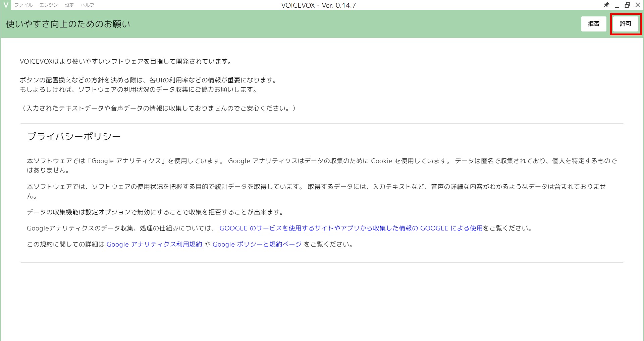Toggle the pin window icon
The width and height of the screenshot is (644, 341).
click(x=606, y=5)
